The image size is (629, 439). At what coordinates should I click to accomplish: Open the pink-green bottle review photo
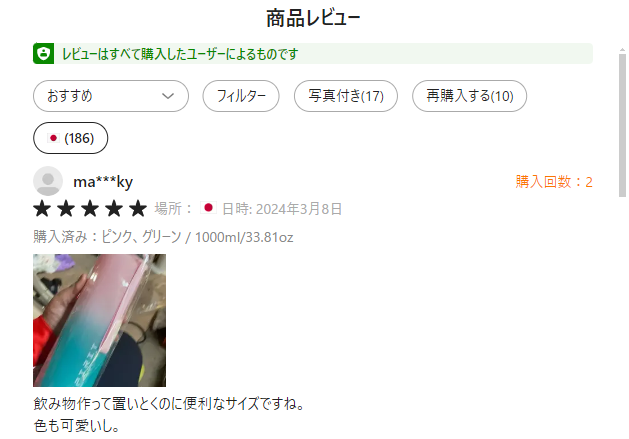point(99,320)
